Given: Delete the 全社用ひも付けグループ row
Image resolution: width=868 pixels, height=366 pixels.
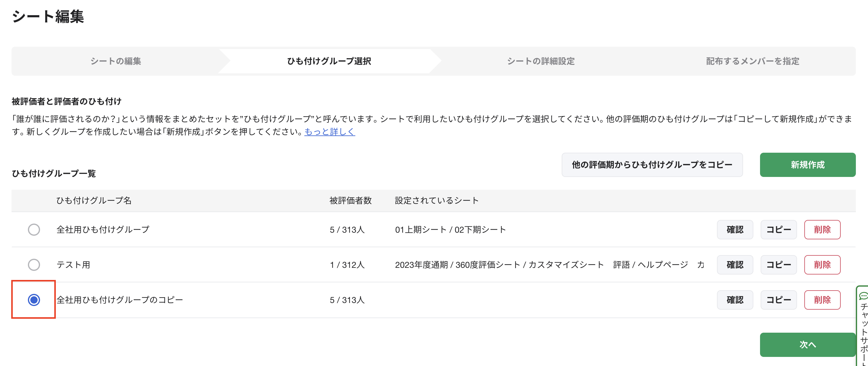Looking at the screenshot, I should [822, 229].
